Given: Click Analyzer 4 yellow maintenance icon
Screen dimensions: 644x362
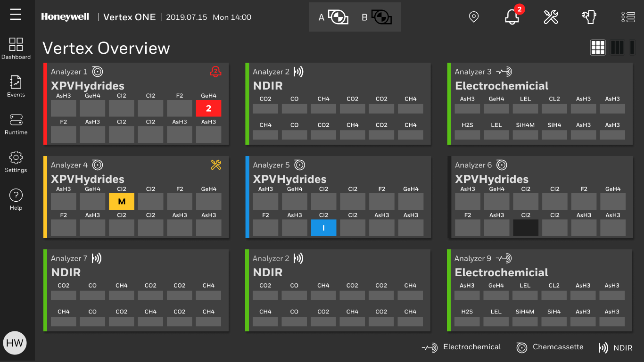Looking at the screenshot, I should click(x=216, y=165).
